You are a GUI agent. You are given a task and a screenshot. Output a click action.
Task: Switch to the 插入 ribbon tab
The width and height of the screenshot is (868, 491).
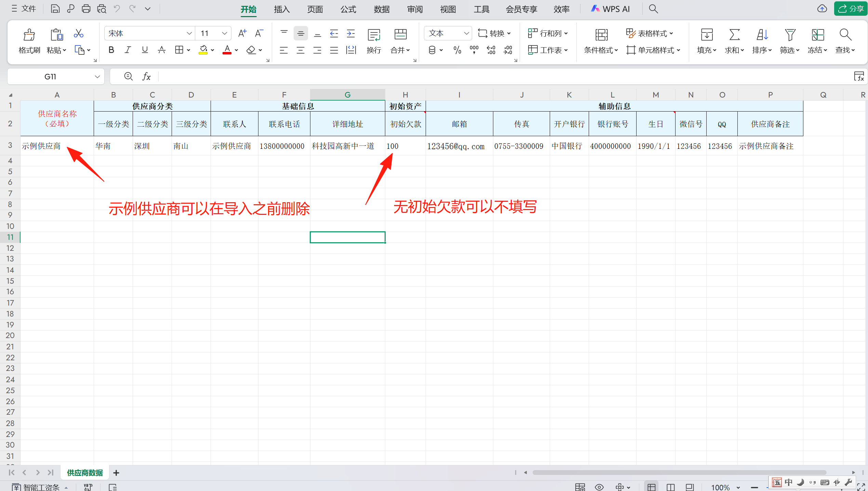282,9
